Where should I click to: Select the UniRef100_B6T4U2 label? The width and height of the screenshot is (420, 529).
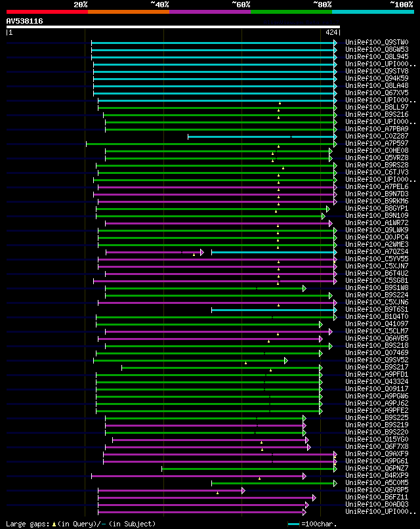[377, 273]
